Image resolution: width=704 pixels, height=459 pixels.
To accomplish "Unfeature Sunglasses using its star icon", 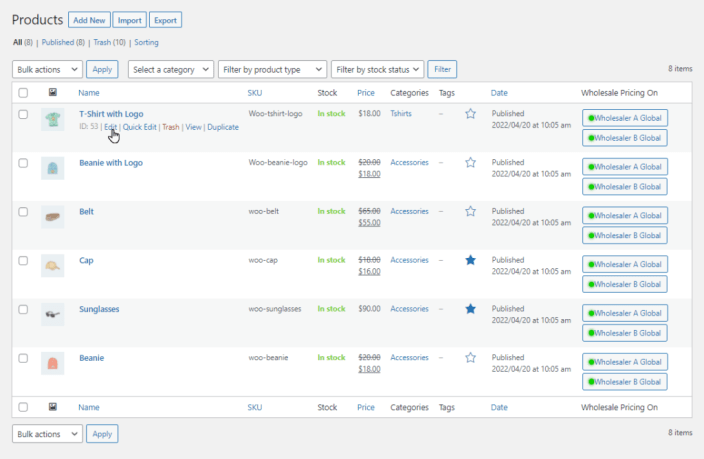I will coord(470,309).
